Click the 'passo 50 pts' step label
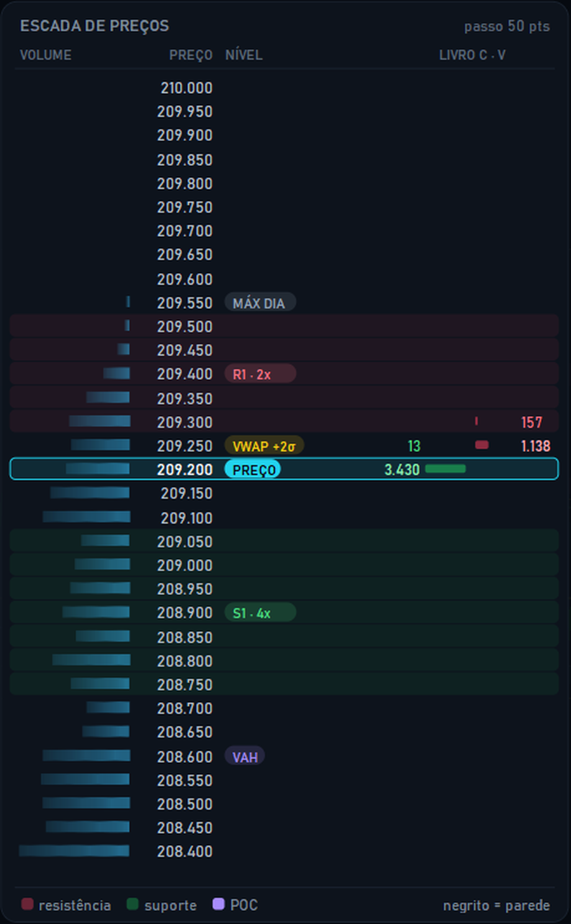The width and height of the screenshot is (571, 924). pyautogui.click(x=507, y=26)
